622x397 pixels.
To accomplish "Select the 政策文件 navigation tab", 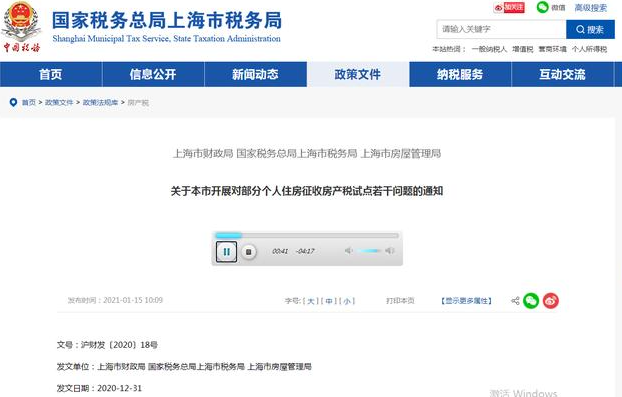I will (x=358, y=74).
